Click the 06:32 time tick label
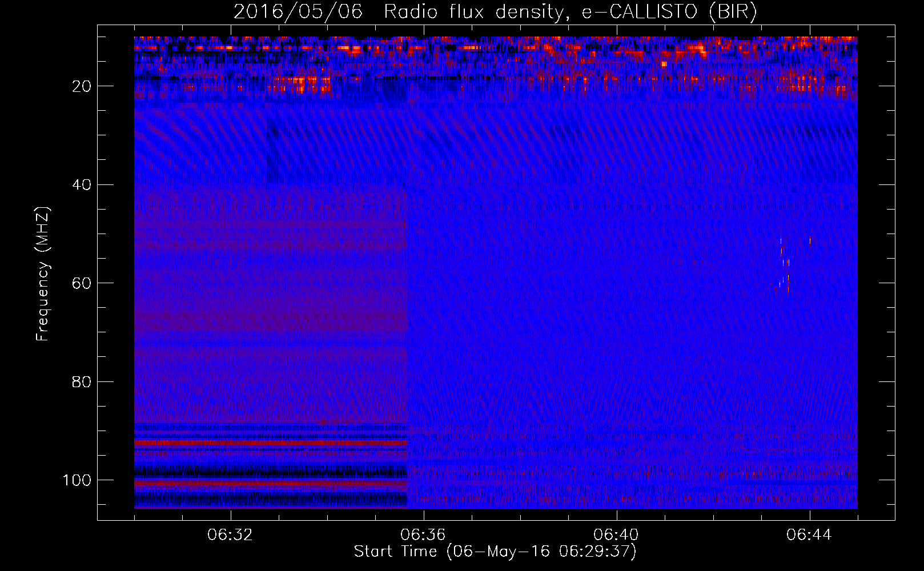 point(230,535)
